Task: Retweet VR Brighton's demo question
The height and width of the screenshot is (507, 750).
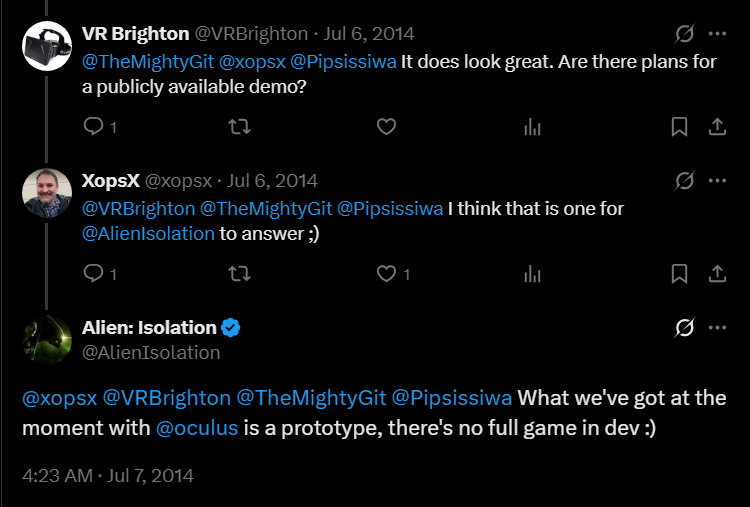Action: pyautogui.click(x=240, y=126)
